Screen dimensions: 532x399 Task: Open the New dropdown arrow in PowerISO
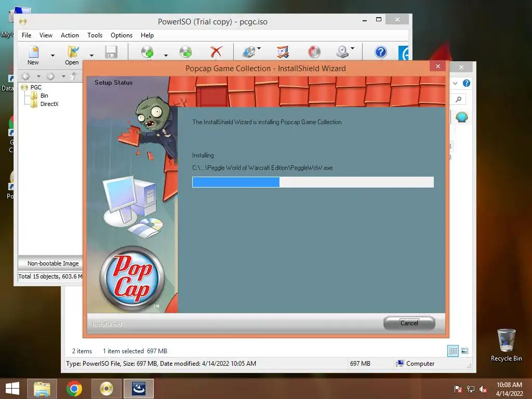[x=52, y=55]
